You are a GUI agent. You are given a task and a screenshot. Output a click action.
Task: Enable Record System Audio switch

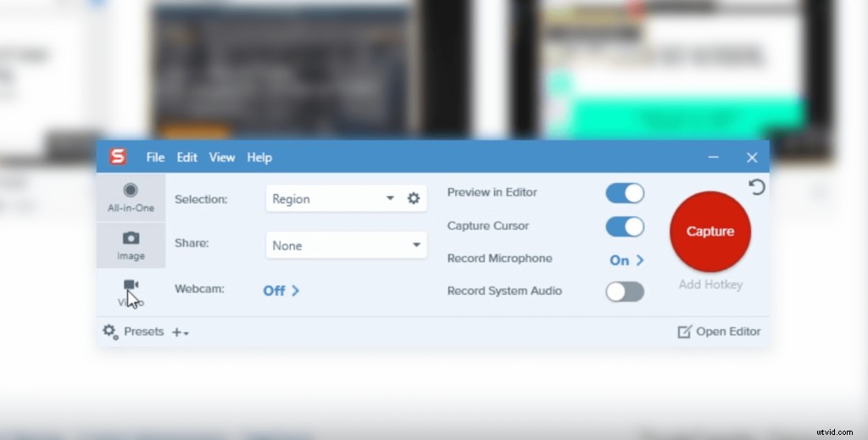[625, 292]
